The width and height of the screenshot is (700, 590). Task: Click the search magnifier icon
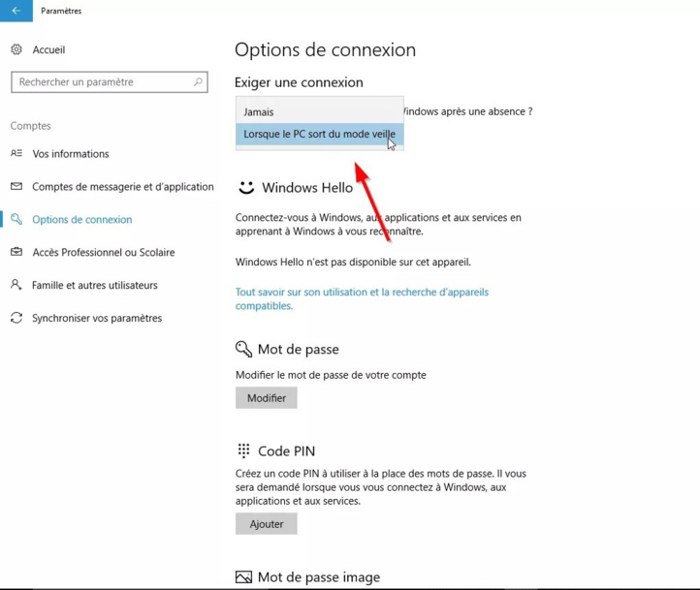(199, 82)
